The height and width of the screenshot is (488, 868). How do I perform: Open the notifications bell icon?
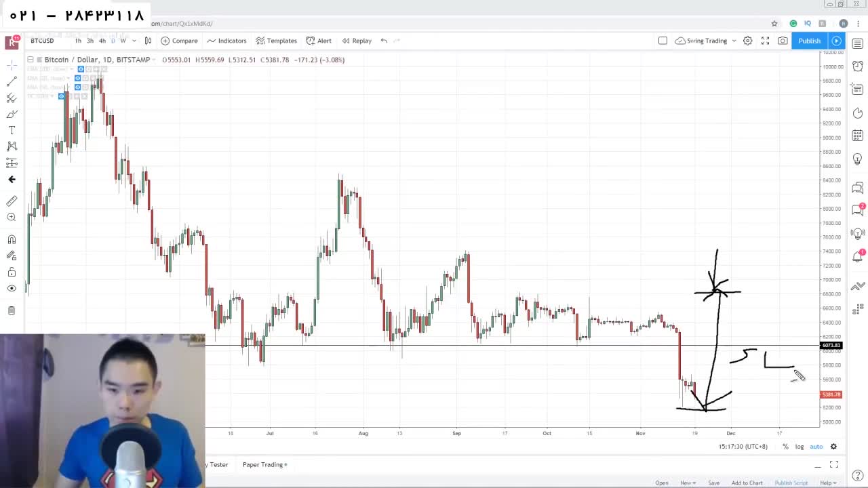pos(858,256)
